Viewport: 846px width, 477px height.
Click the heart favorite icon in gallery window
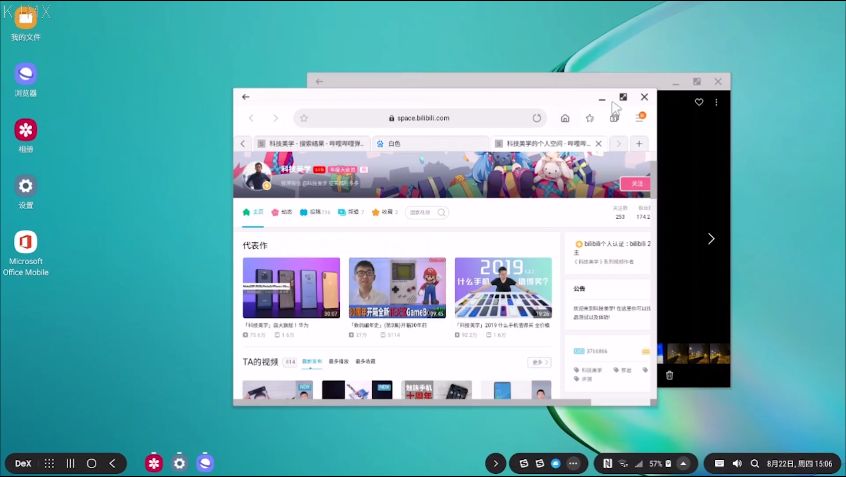[699, 102]
